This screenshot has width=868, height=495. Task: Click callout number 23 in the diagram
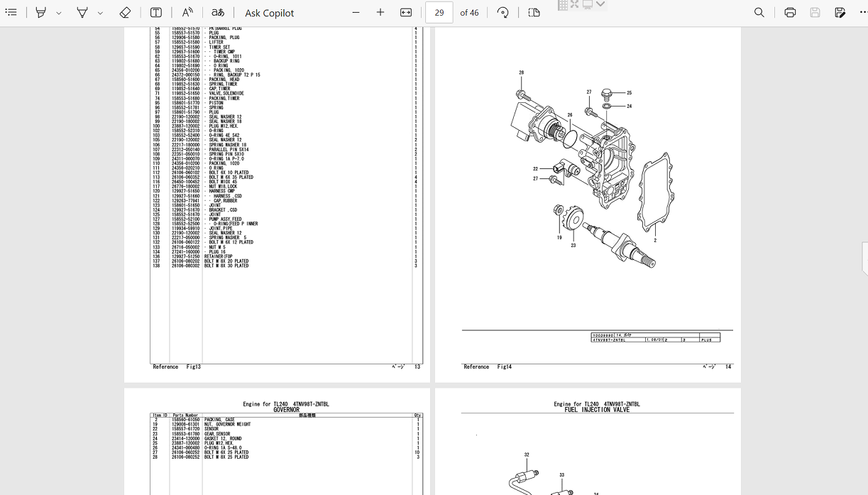coord(573,246)
